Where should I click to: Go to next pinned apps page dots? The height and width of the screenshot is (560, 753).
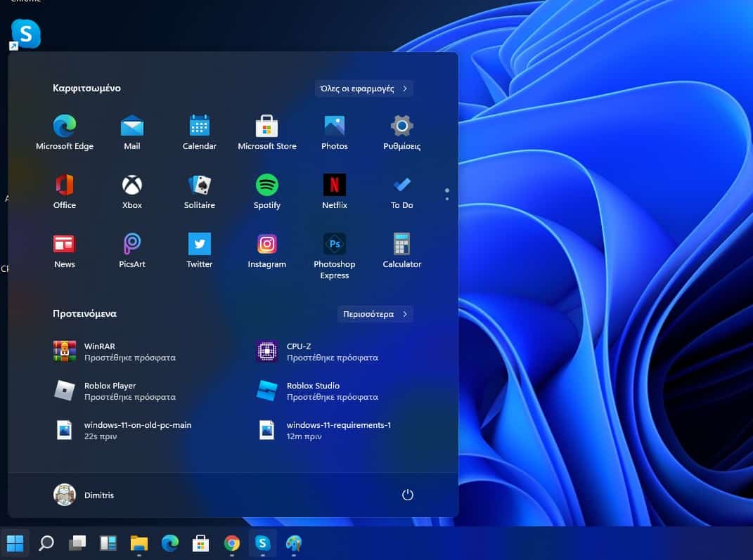447,195
